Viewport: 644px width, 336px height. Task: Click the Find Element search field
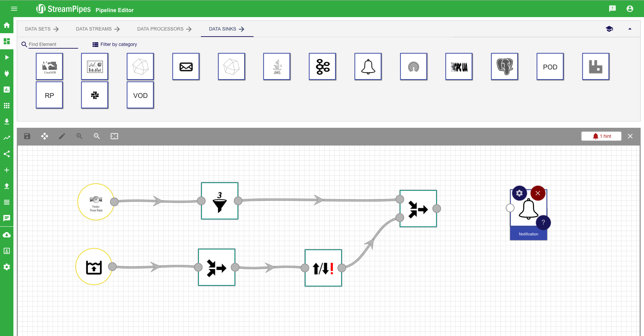click(x=53, y=44)
